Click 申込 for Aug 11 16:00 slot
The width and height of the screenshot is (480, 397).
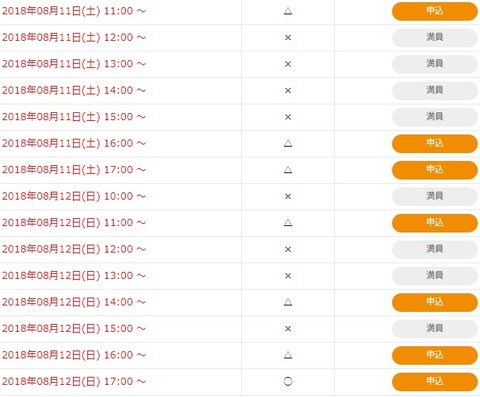coord(435,143)
